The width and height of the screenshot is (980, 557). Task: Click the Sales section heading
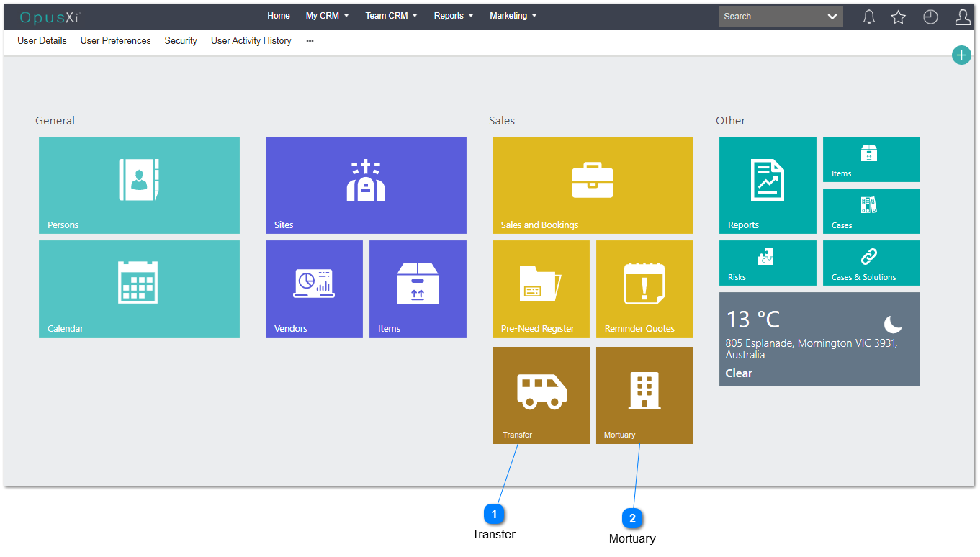coord(502,121)
